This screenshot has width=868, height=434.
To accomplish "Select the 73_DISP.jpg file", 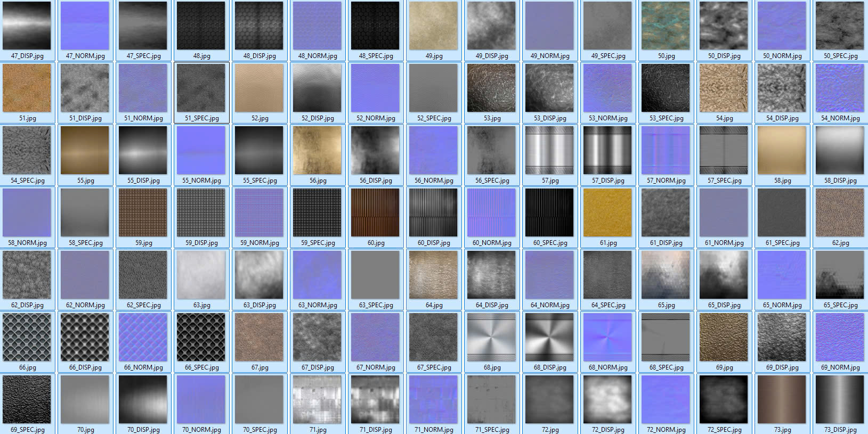I will 840,399.
